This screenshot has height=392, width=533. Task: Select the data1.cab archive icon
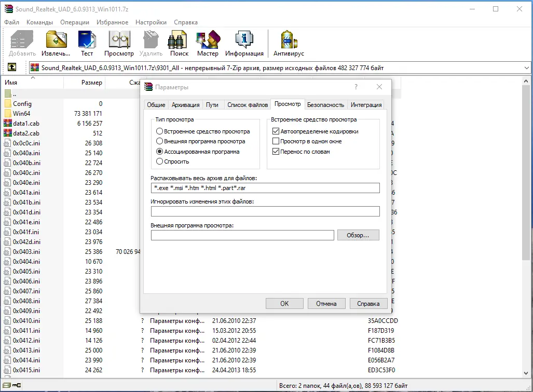click(8, 124)
